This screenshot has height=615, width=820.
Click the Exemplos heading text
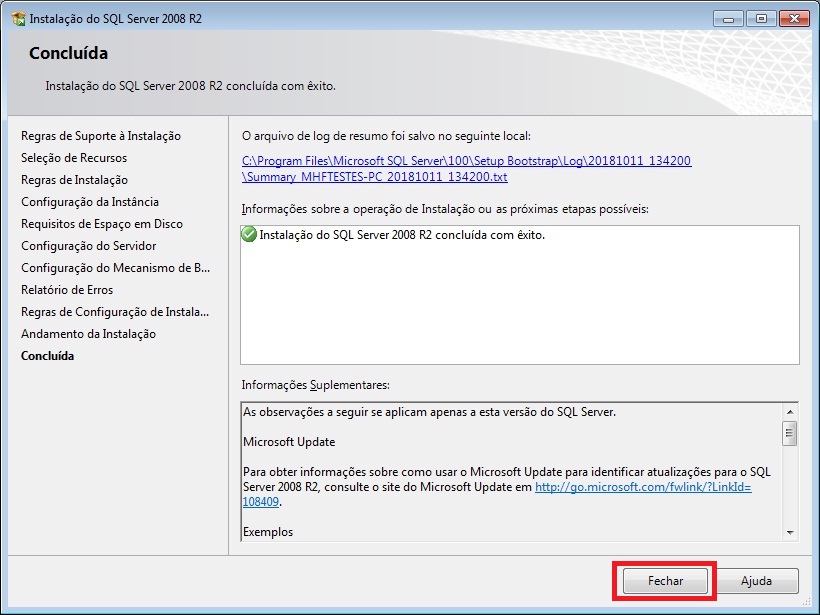point(268,532)
